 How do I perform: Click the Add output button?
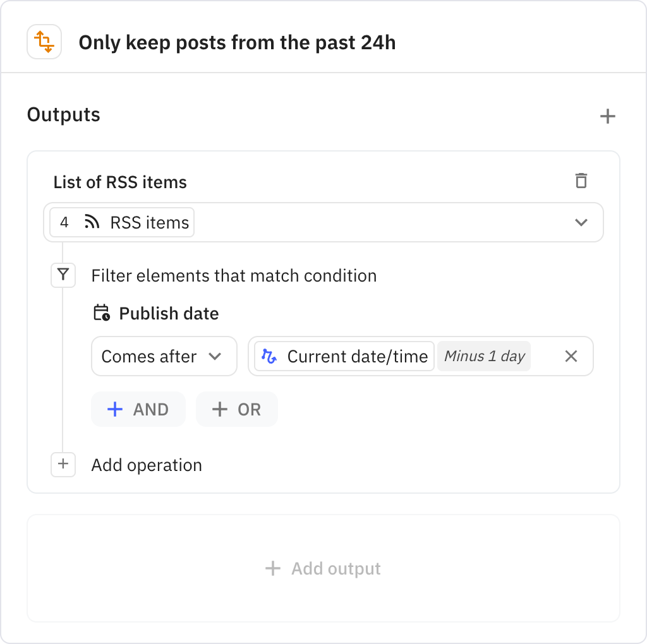pos(323,568)
